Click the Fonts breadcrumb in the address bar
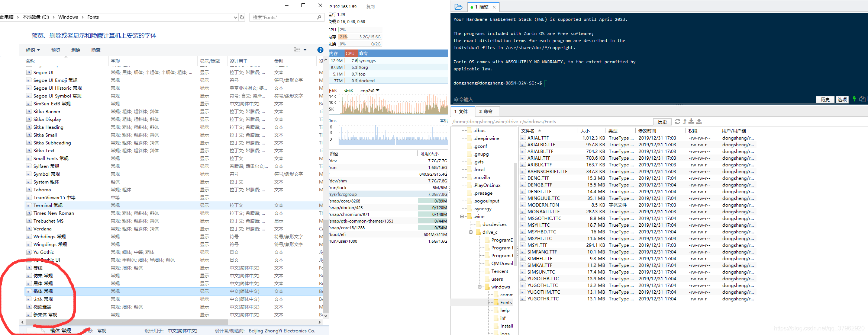 (93, 17)
